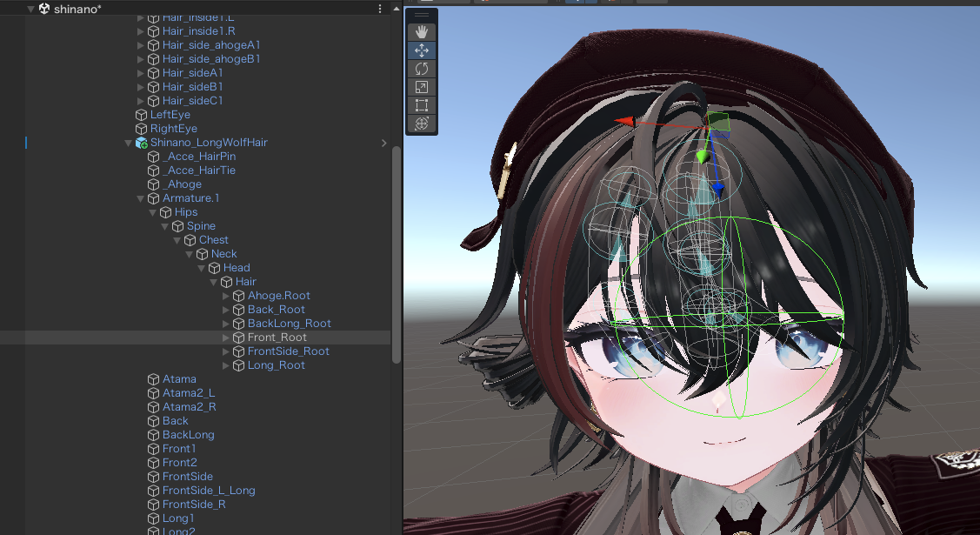Open Shinano_LongWolfHair prefab via arrow
The height and width of the screenshot is (535, 980).
(x=383, y=143)
